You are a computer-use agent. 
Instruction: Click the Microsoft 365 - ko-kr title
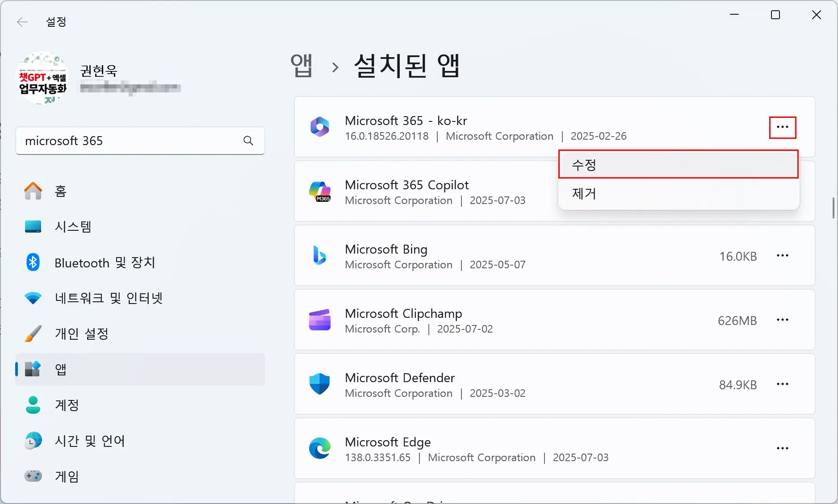coord(406,121)
